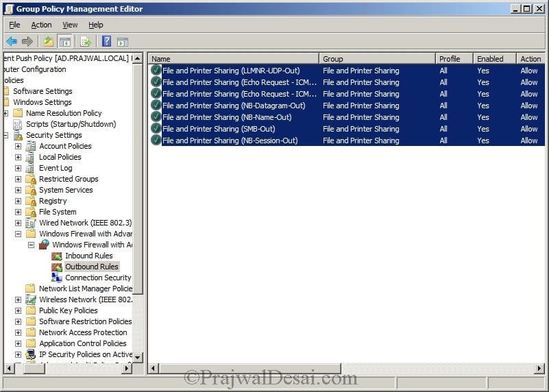Click the Group Policy Management Editor title icon
549x392 pixels.
[9, 9]
